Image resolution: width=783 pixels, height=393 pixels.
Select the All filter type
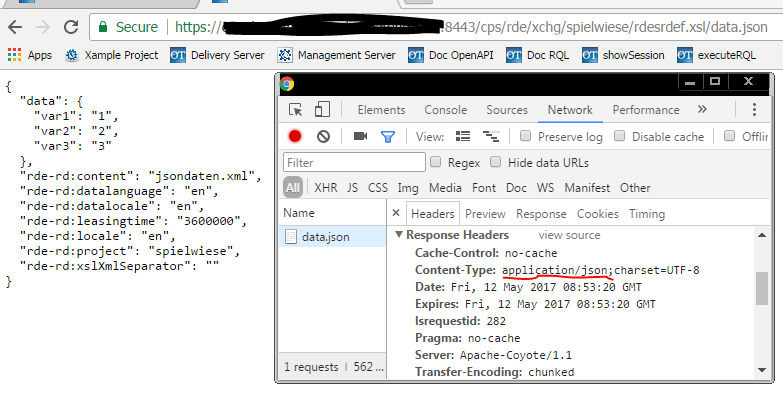click(293, 188)
